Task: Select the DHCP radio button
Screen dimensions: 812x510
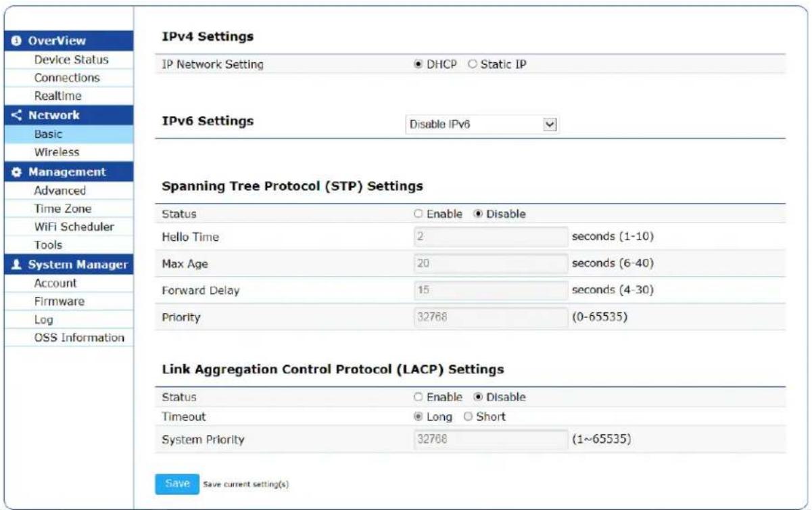Action: 419,64
